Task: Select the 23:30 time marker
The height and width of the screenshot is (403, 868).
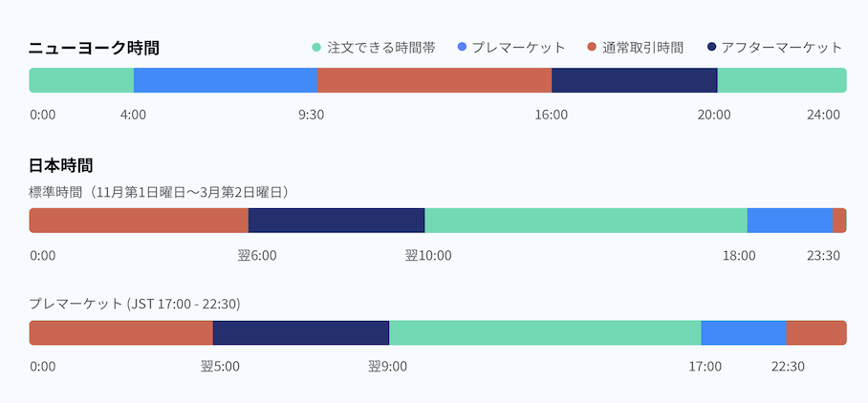Action: (823, 255)
